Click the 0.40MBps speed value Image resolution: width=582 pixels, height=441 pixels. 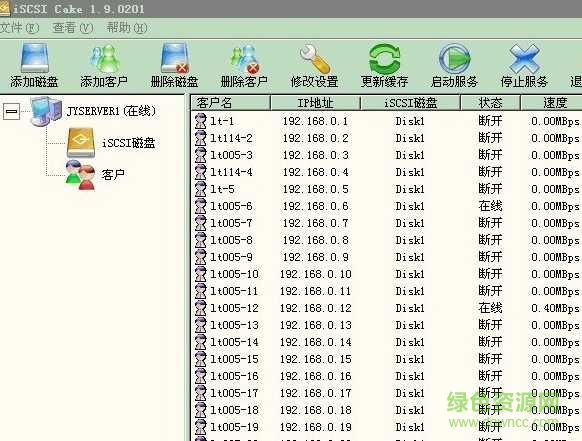coord(555,308)
